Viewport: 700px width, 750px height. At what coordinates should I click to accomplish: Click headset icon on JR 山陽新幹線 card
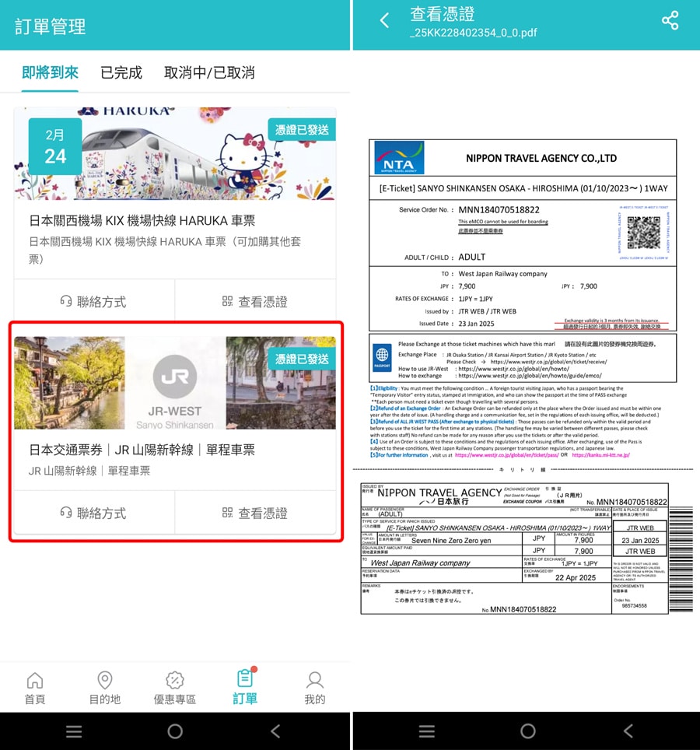click(66, 513)
